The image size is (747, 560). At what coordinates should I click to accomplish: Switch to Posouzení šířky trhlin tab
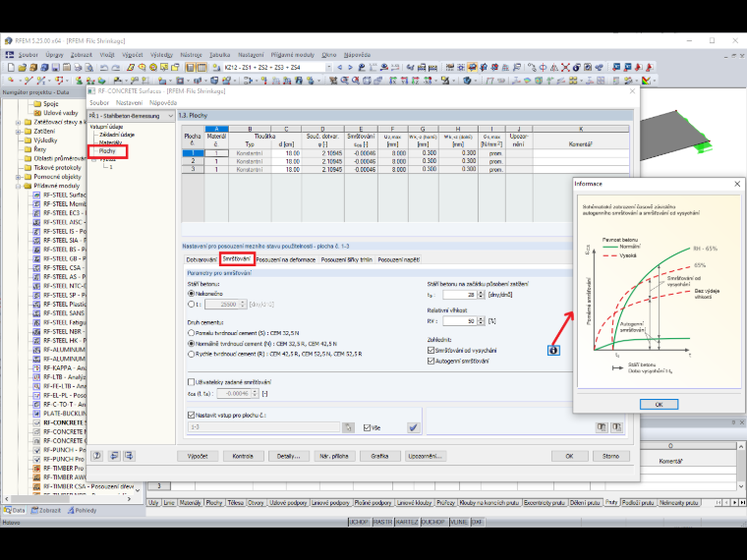tap(346, 259)
